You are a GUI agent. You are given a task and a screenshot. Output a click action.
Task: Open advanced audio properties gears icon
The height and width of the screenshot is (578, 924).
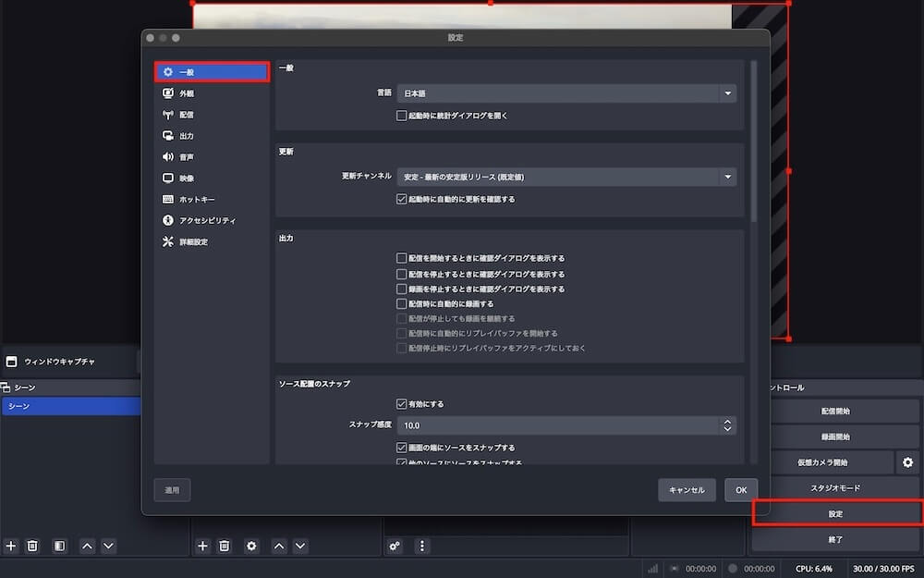[x=395, y=547]
